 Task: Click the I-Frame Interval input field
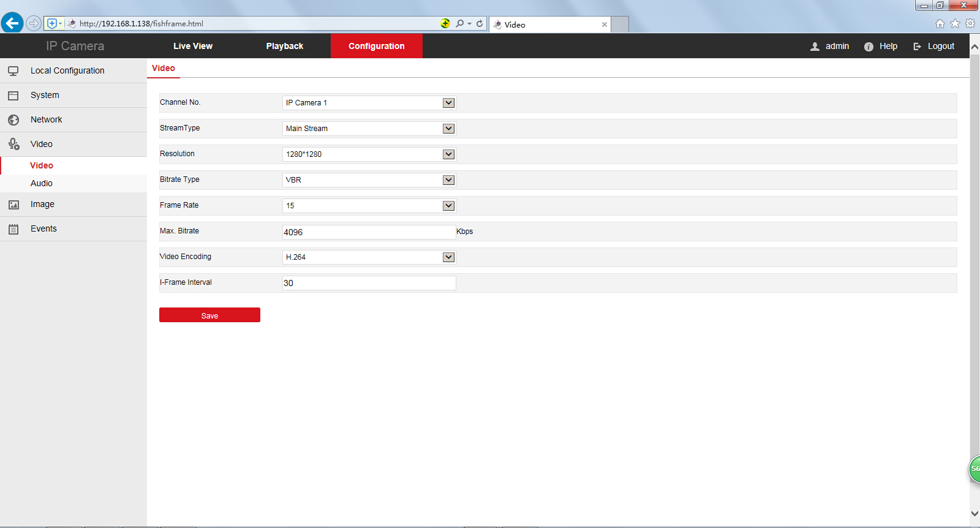(369, 283)
